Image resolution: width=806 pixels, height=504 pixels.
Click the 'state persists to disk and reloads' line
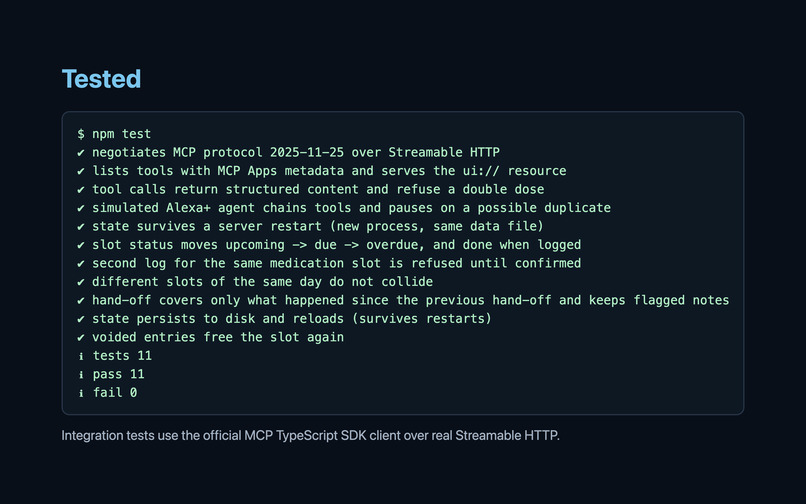click(x=284, y=319)
